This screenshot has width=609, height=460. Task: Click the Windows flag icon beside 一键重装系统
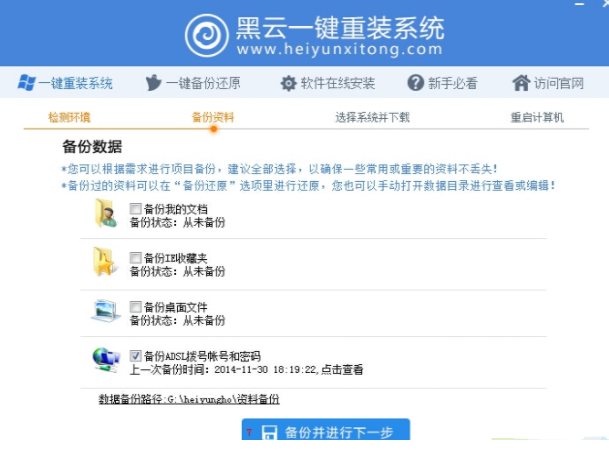pos(26,83)
